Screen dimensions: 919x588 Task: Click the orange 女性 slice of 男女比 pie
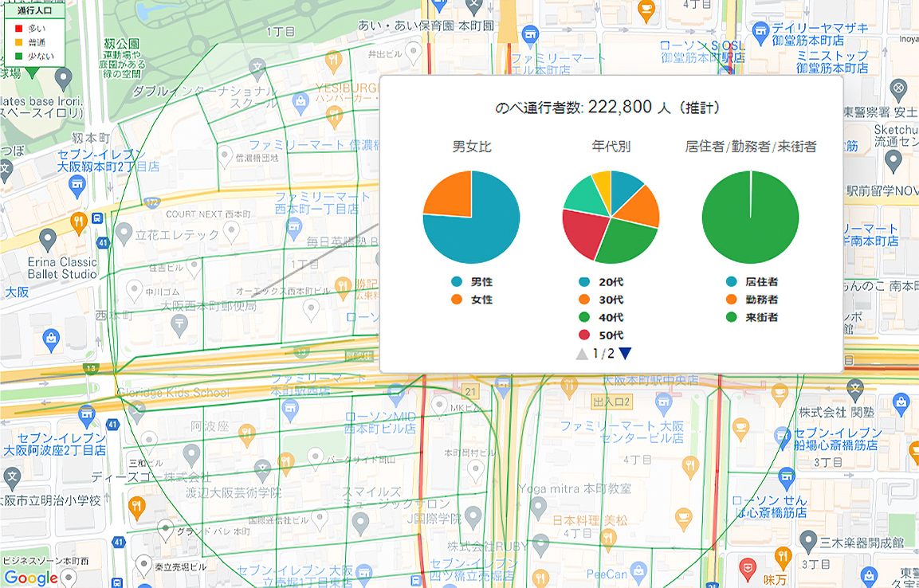[x=451, y=196]
